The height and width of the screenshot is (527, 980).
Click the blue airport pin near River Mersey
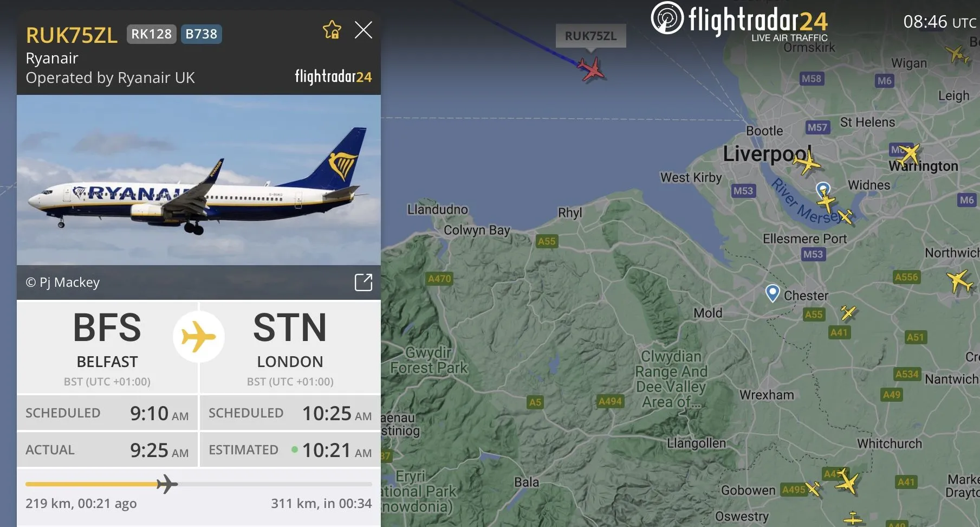click(823, 190)
